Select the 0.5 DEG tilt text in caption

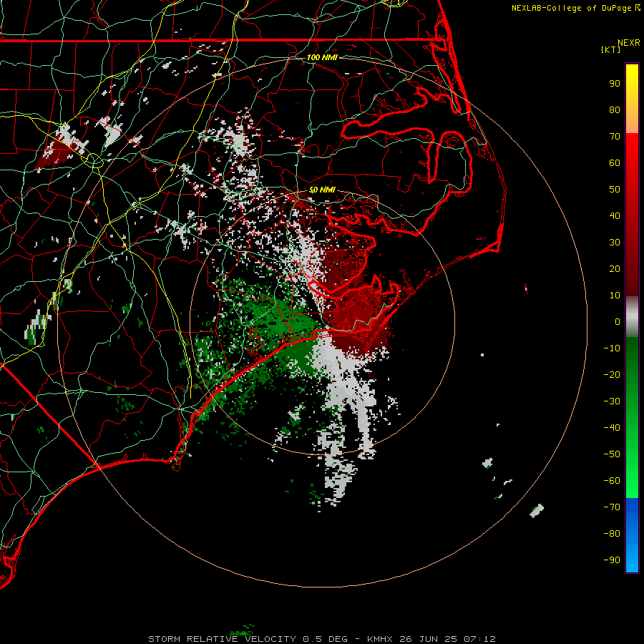coord(326,639)
